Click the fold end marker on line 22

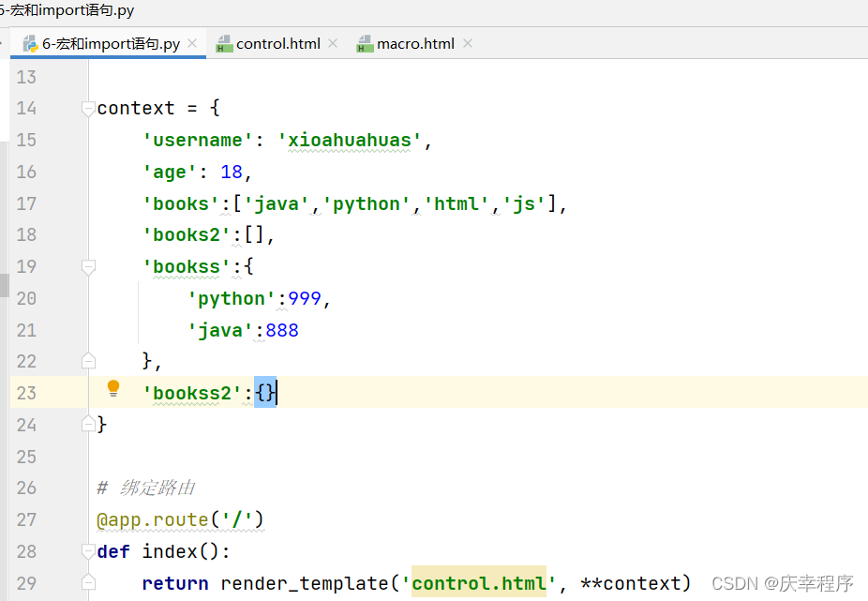tap(88, 361)
